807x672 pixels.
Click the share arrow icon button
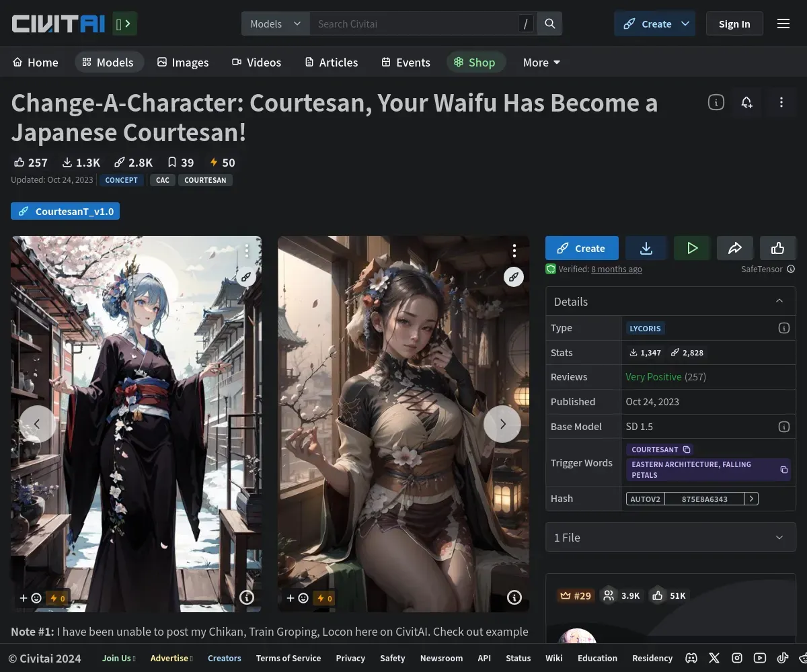pyautogui.click(x=735, y=248)
